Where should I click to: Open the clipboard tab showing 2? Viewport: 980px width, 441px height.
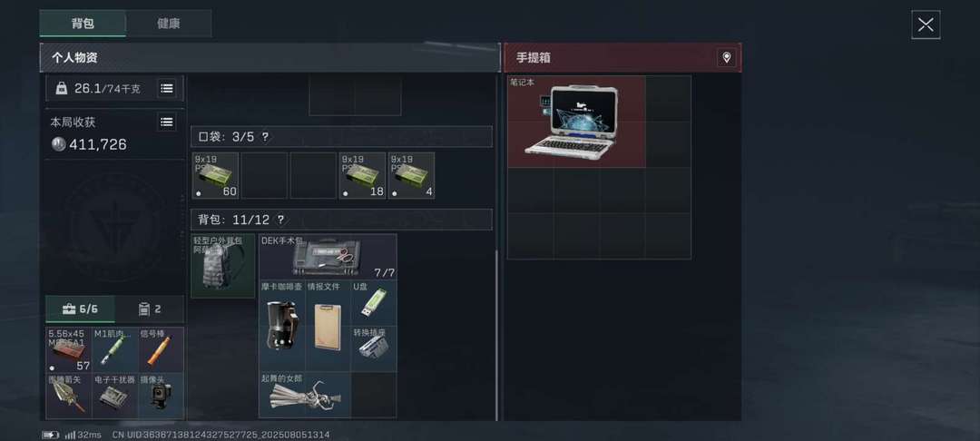click(x=150, y=309)
